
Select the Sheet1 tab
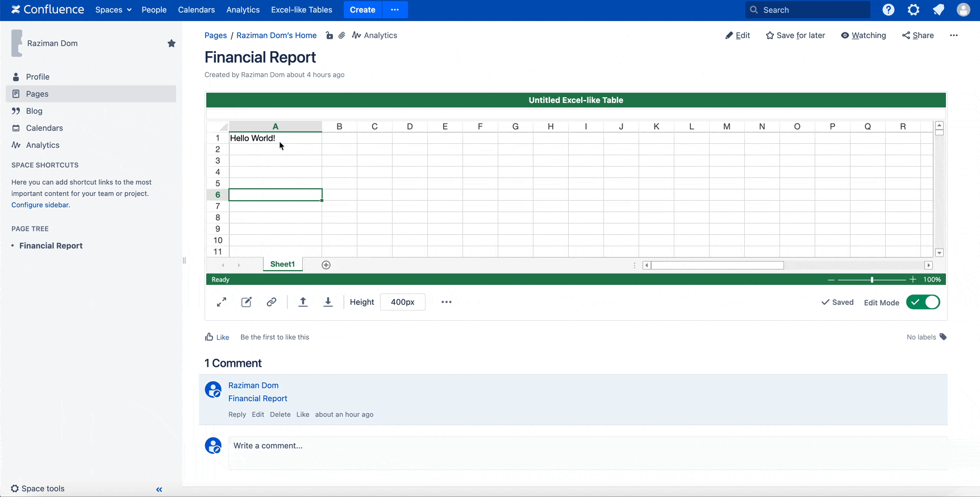[x=282, y=264]
